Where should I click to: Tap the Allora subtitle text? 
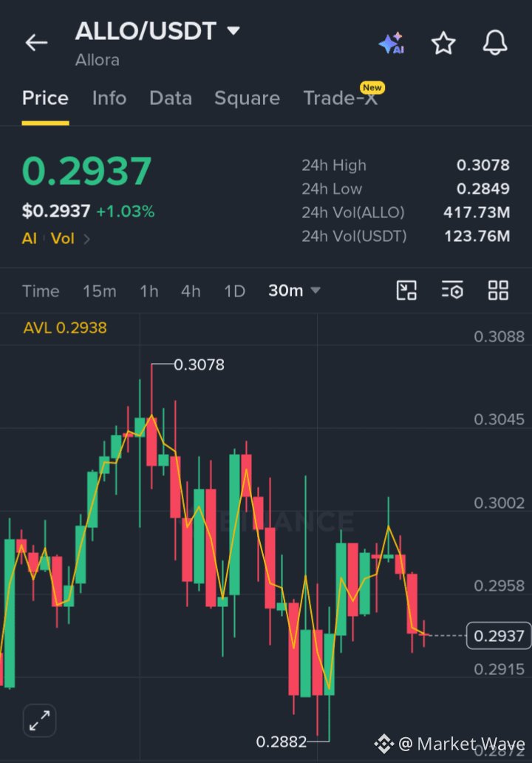coord(98,60)
